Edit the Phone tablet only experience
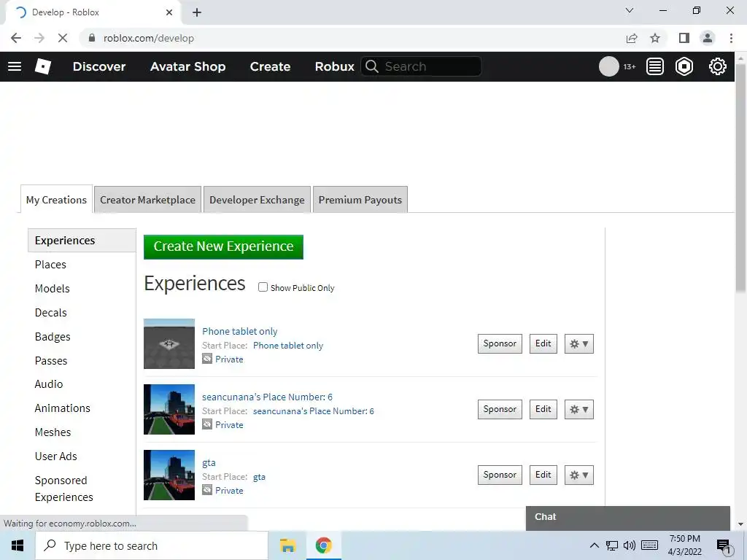The width and height of the screenshot is (747, 560). (x=543, y=344)
